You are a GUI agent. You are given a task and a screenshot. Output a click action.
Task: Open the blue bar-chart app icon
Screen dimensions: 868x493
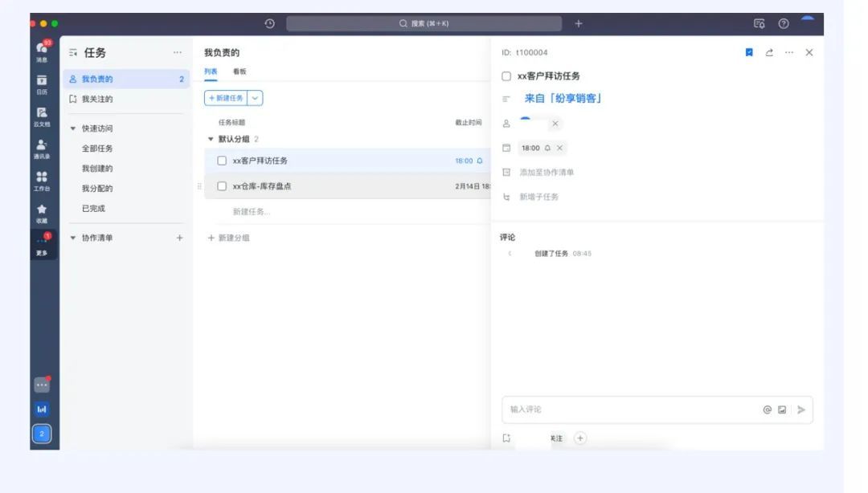(42, 409)
